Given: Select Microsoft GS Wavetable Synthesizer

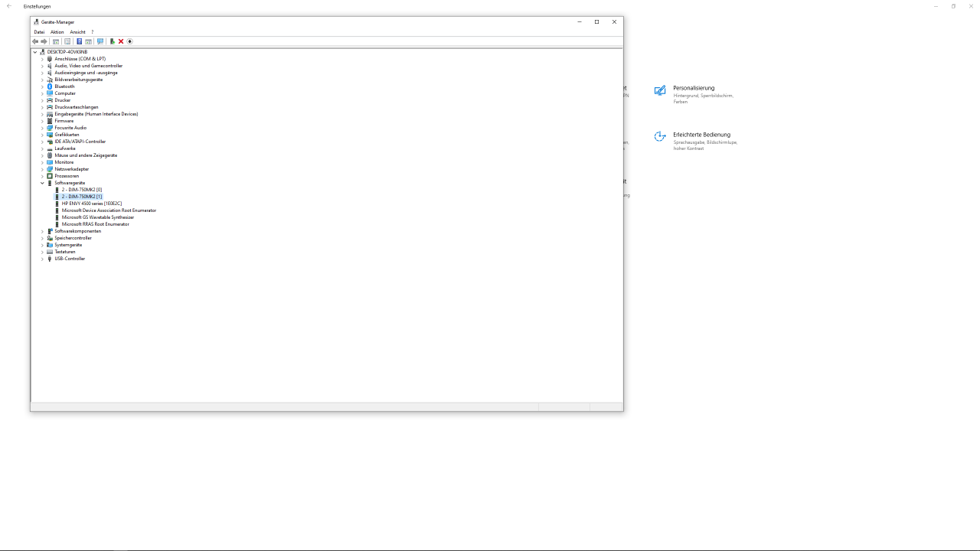Looking at the screenshot, I should tap(98, 217).
